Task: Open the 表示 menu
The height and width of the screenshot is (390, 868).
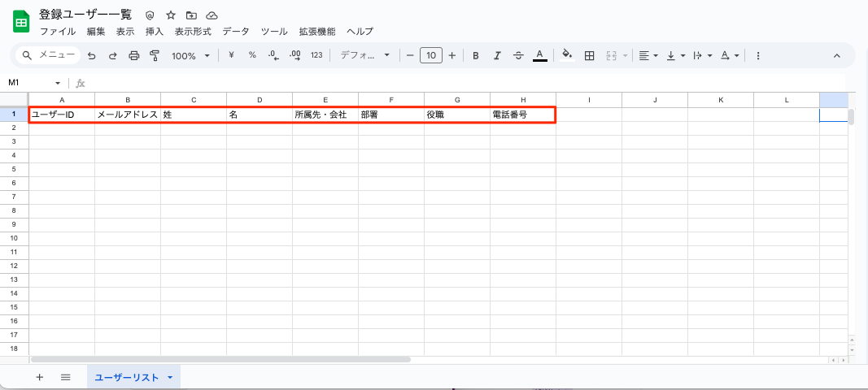Action: click(x=125, y=32)
